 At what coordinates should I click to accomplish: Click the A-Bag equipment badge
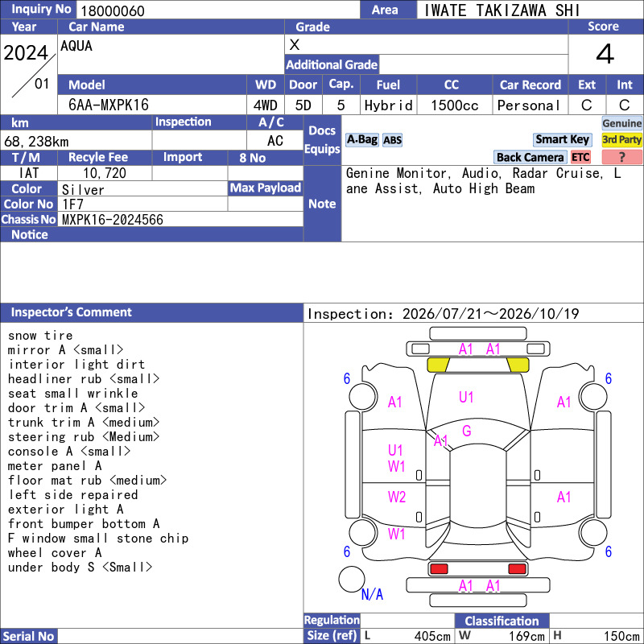point(361,139)
